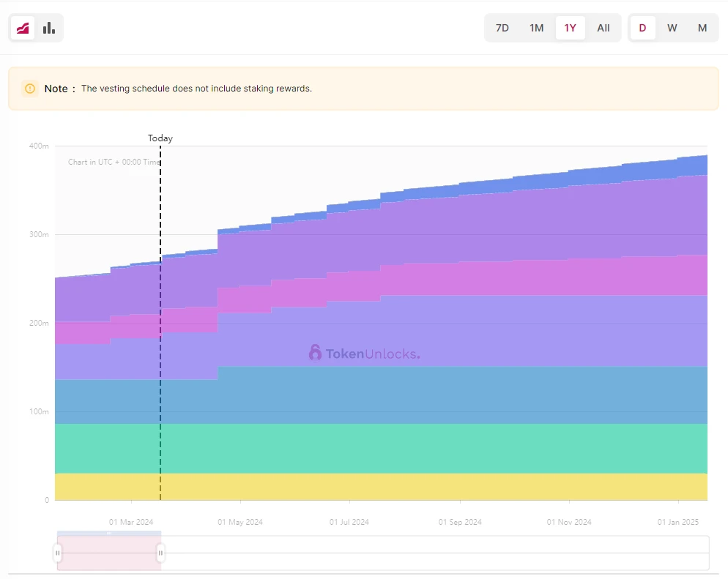Select the All time range button
The image size is (728, 579).
(x=603, y=27)
